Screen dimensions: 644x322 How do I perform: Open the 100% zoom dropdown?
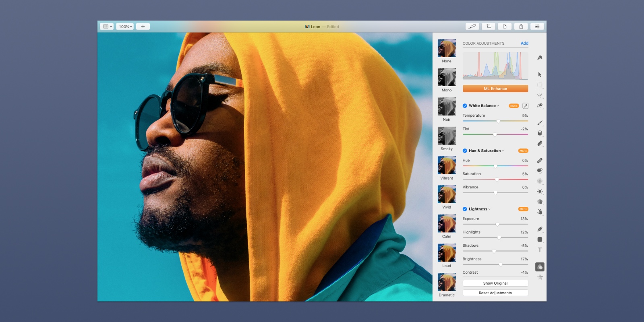pos(125,27)
